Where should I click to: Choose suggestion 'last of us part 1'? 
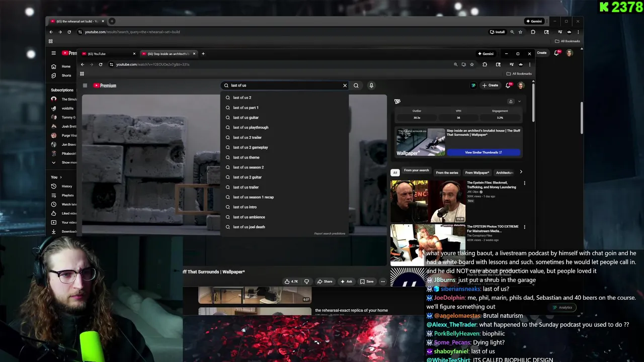click(x=284, y=108)
